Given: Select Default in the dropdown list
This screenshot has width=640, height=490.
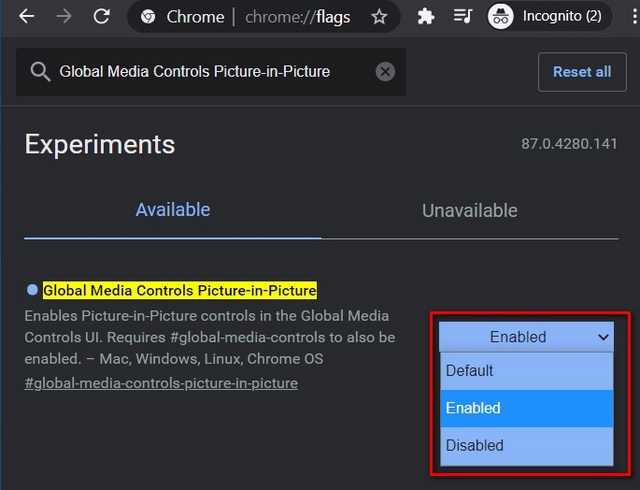Looking at the screenshot, I should point(527,371).
